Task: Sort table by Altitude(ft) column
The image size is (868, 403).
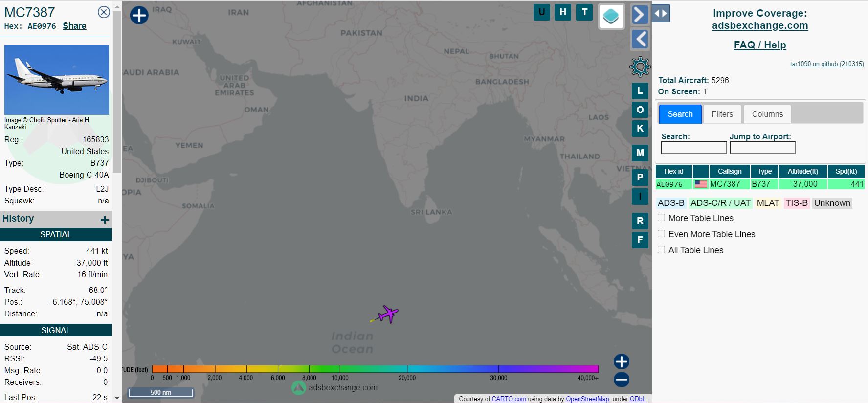Action: (802, 171)
